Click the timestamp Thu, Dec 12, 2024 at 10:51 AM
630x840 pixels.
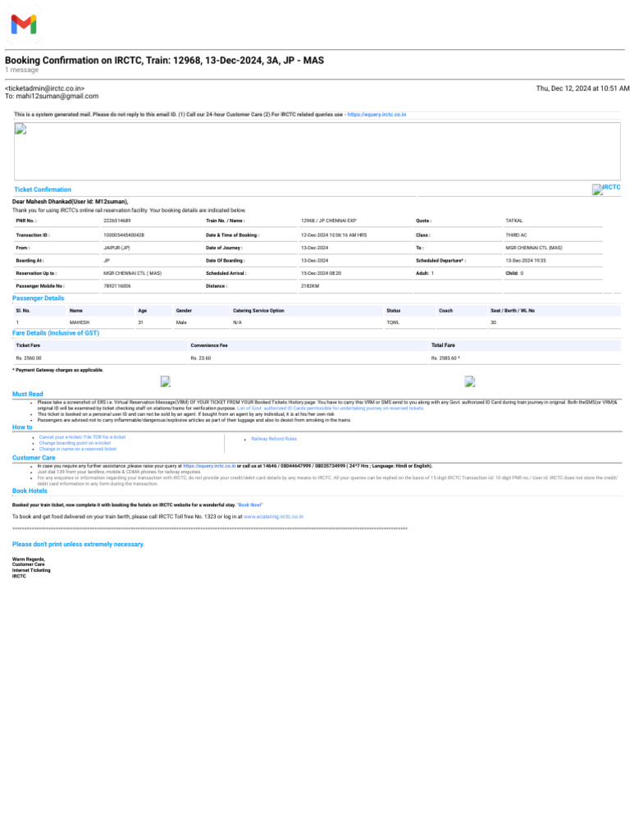coord(583,89)
